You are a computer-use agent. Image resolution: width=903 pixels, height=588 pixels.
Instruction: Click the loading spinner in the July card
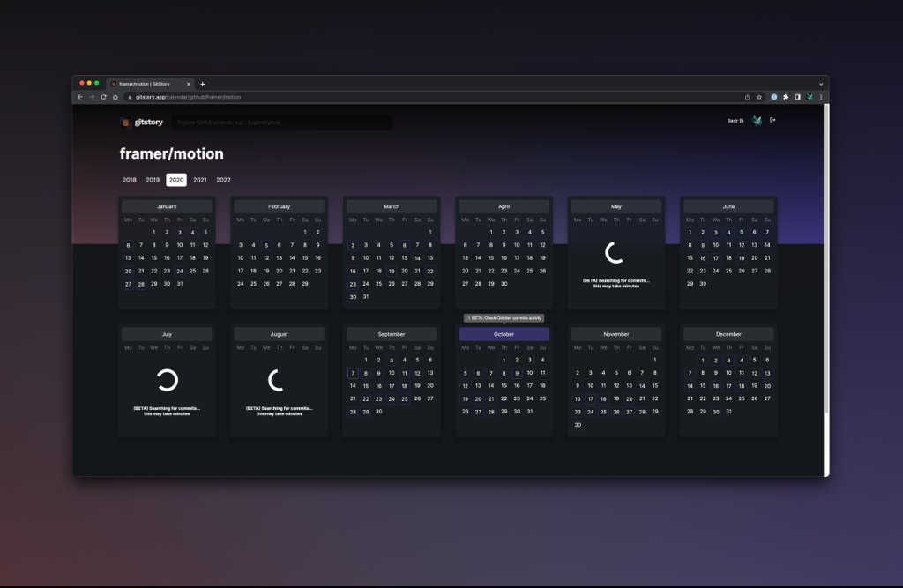(x=167, y=380)
